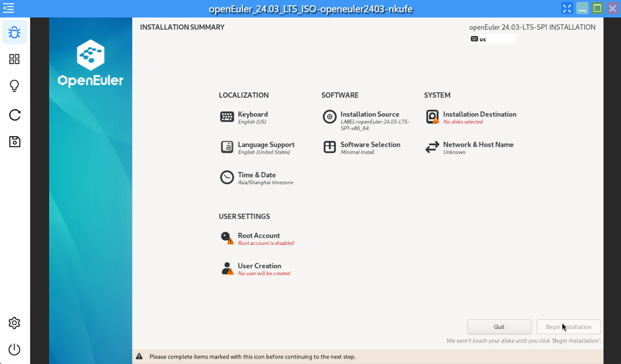
Task: Click the bug icon in left sidebar
Action: point(15,33)
